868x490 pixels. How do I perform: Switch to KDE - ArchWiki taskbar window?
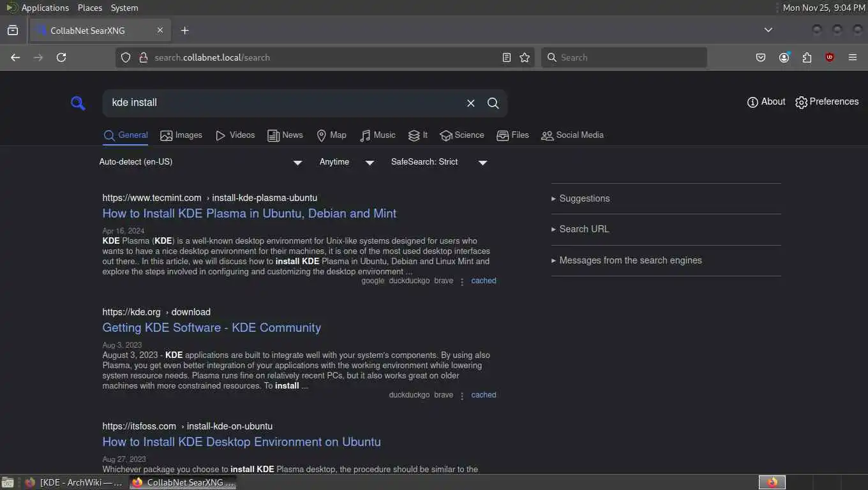point(75,482)
